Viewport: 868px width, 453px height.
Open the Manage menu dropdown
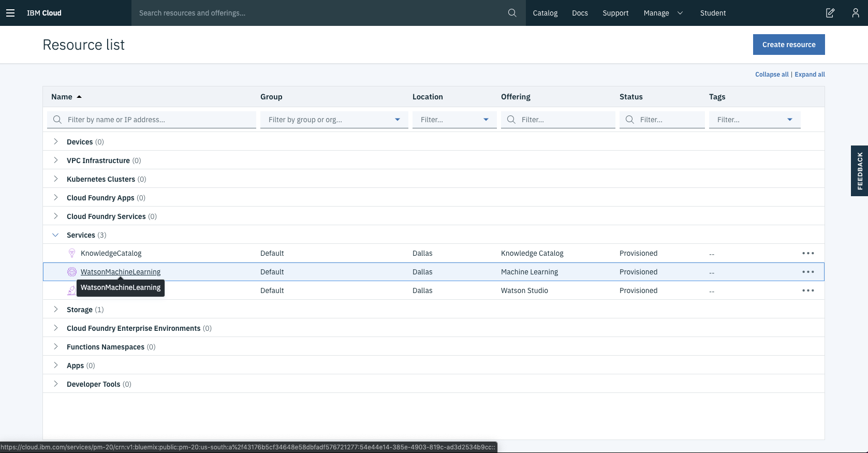pyautogui.click(x=663, y=13)
